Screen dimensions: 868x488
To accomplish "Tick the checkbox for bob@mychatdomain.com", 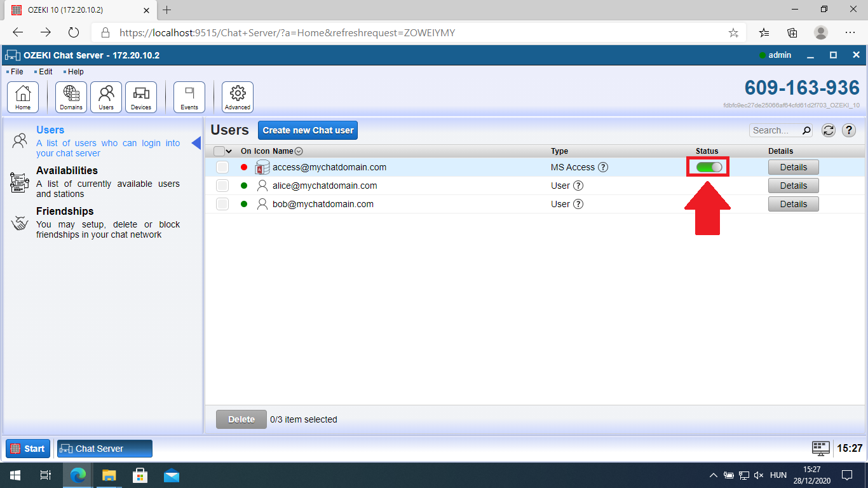I will click(x=222, y=204).
